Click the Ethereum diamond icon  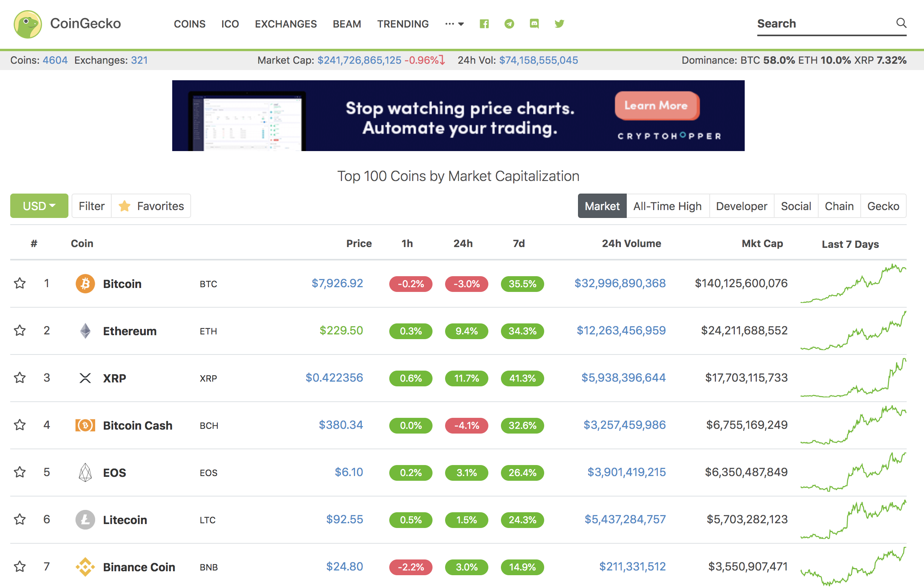pyautogui.click(x=85, y=331)
